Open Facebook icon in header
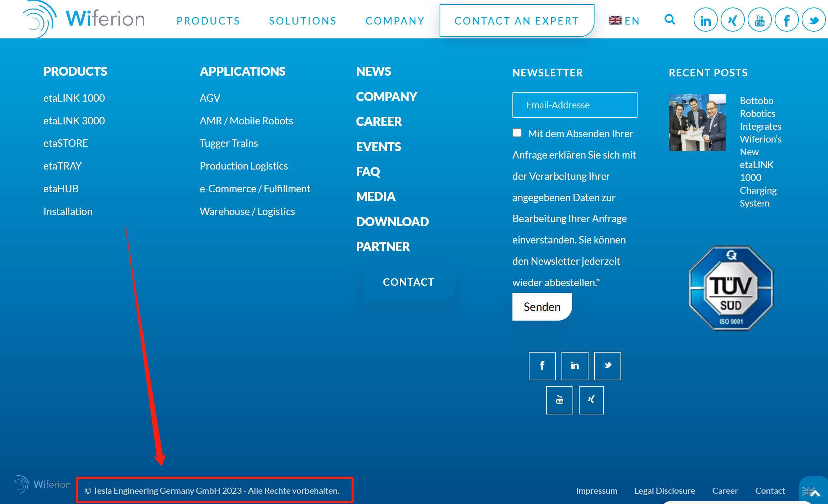The image size is (828, 504). [786, 20]
